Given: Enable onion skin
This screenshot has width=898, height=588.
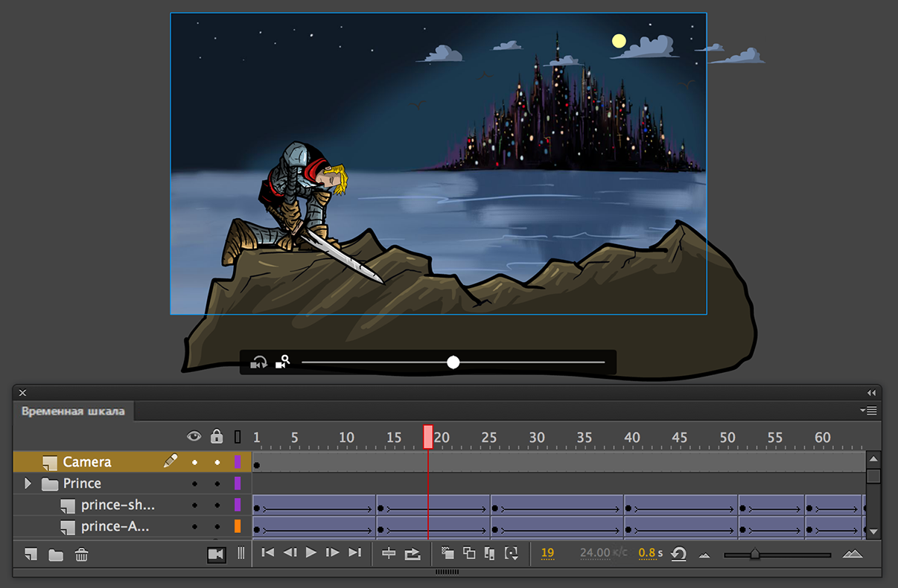Looking at the screenshot, I should coord(448,553).
